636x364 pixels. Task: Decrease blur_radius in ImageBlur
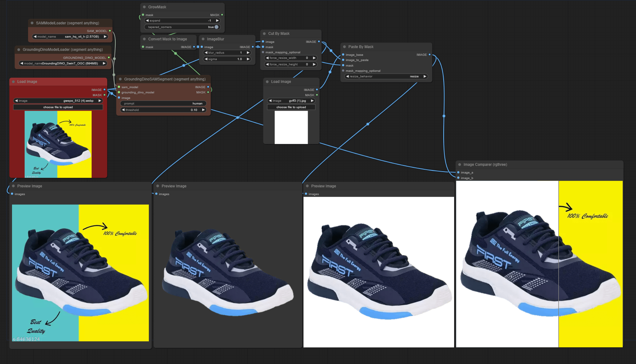(x=206, y=53)
